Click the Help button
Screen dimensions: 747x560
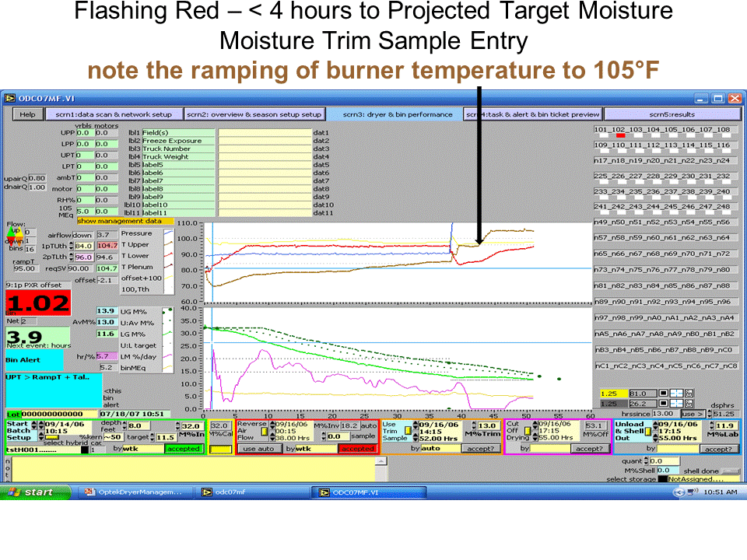28,114
